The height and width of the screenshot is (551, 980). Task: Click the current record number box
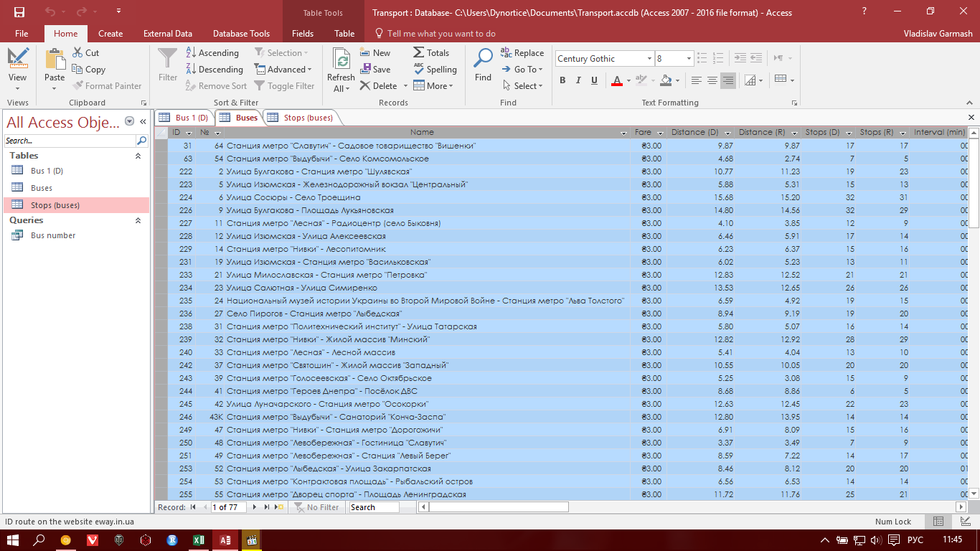(x=227, y=507)
